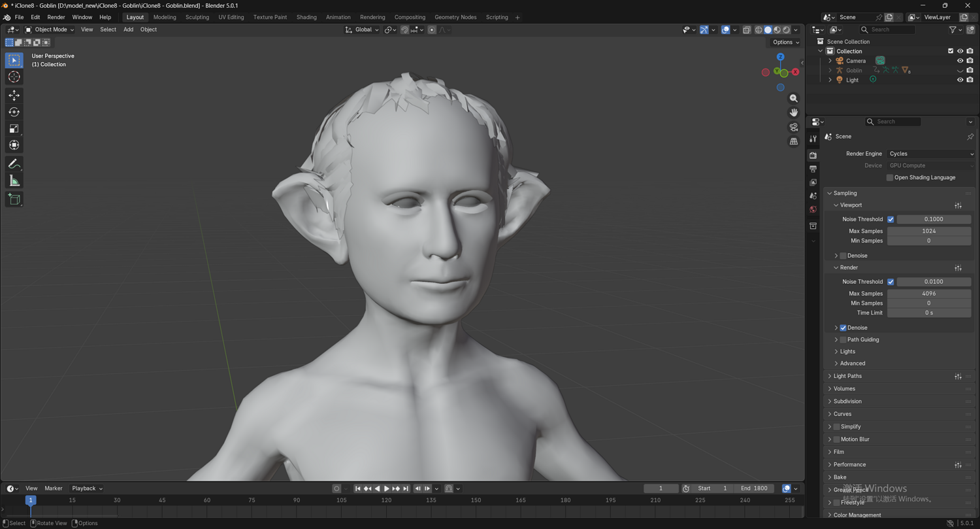This screenshot has height=529, width=980.
Task: Open the Marker menu in the timeline
Action: click(54, 488)
